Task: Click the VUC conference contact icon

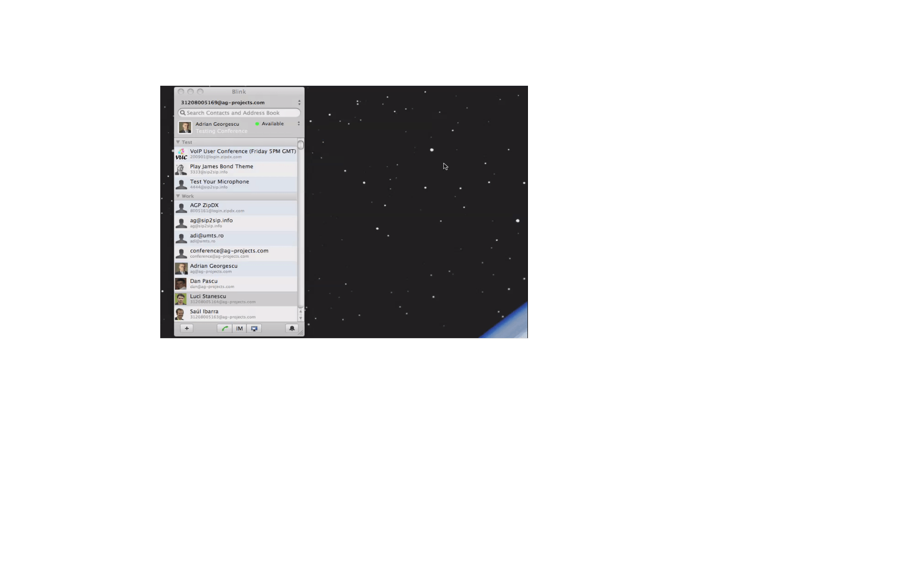Action: pyautogui.click(x=181, y=154)
